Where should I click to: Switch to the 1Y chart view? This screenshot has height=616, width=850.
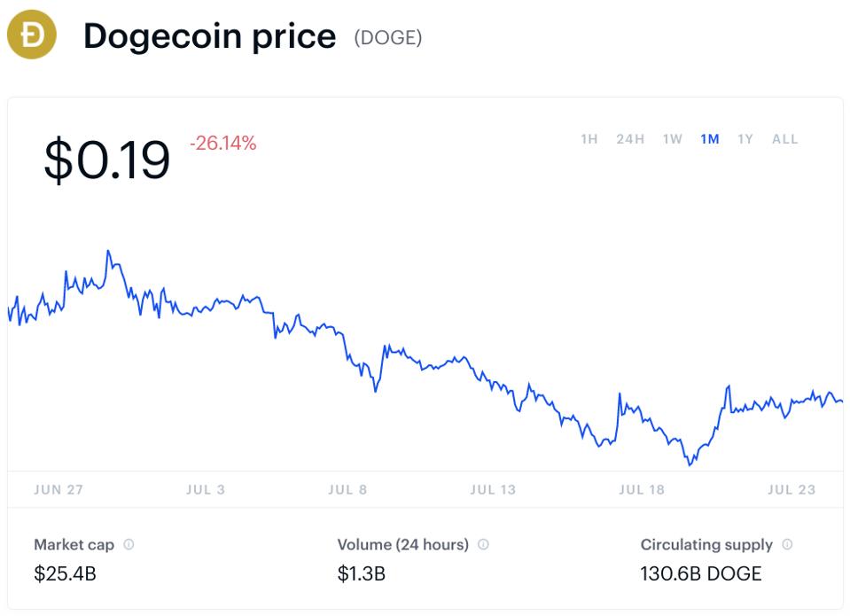(745, 139)
